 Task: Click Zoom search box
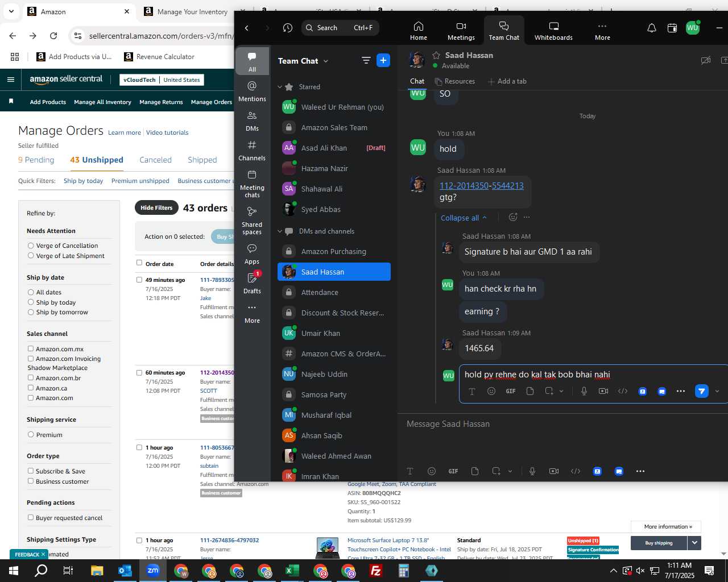[340, 28]
